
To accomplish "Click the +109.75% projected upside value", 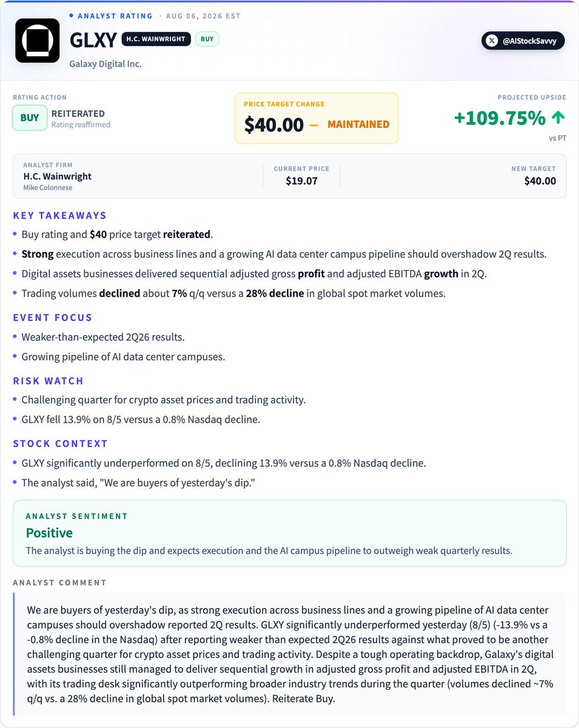I will pos(500,118).
